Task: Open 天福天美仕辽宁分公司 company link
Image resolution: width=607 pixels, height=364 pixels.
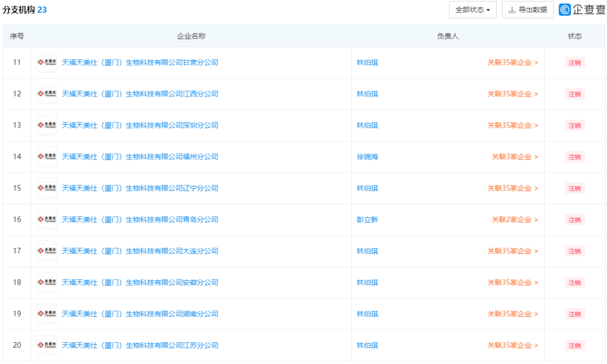Action: (140, 188)
